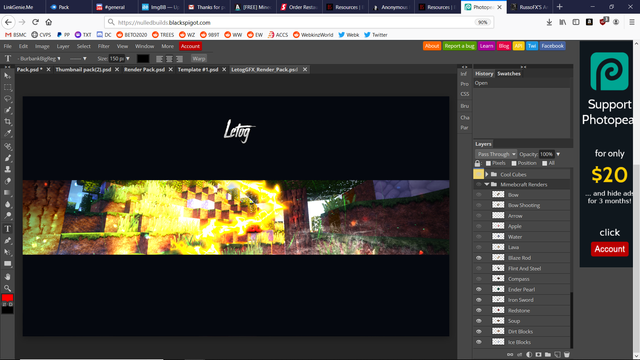This screenshot has height=360, width=640.
Task: Open the Filter menu
Action: (x=103, y=46)
